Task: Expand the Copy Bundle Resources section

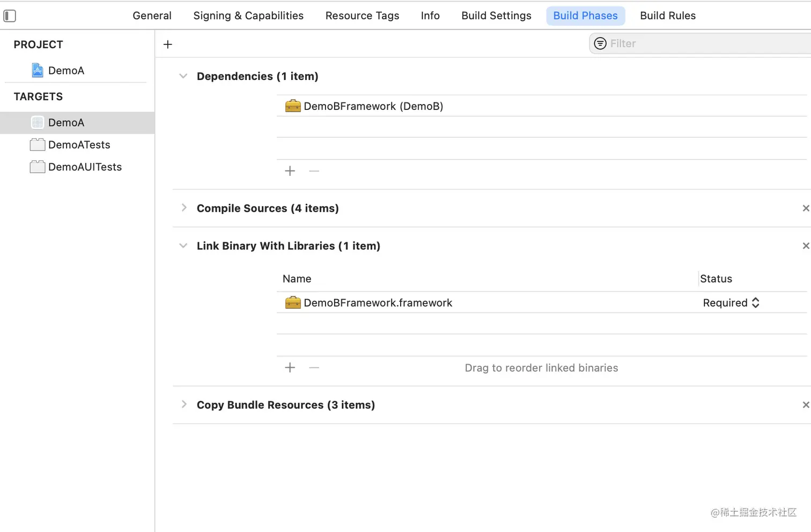Action: click(184, 404)
